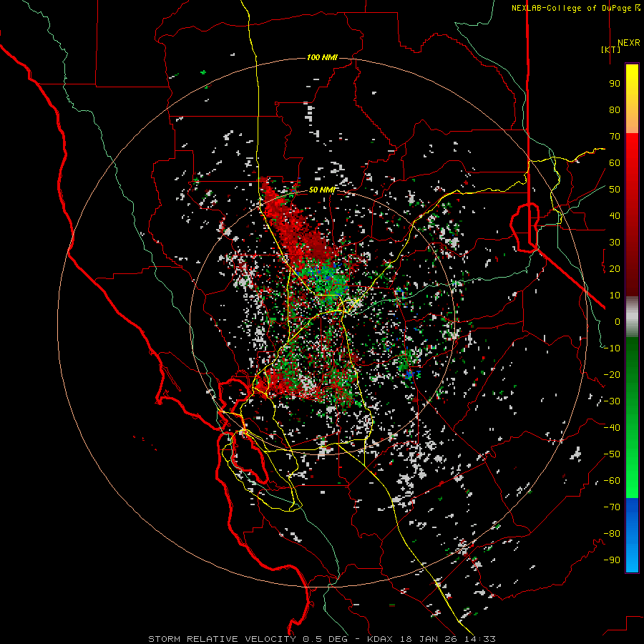
Task: Click the -70 value on the velocity scale
Action: point(612,507)
